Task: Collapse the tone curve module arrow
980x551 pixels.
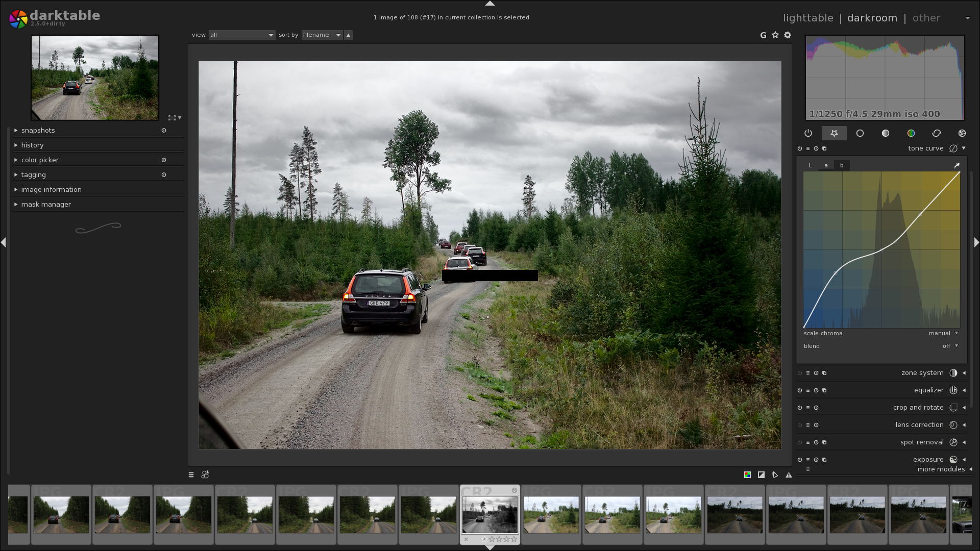Action: [x=964, y=148]
